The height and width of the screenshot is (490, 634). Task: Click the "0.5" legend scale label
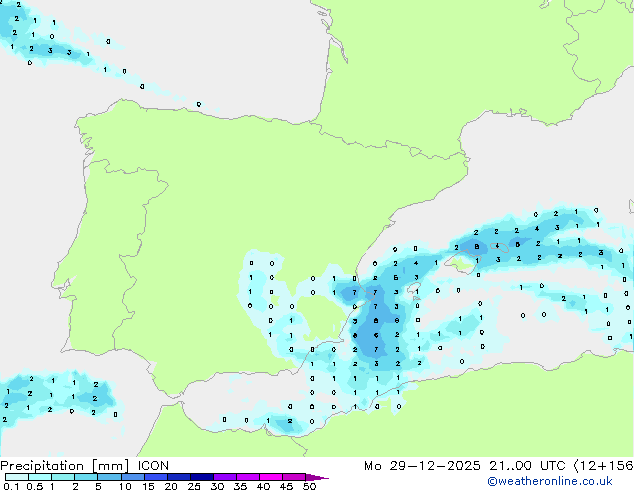35,486
